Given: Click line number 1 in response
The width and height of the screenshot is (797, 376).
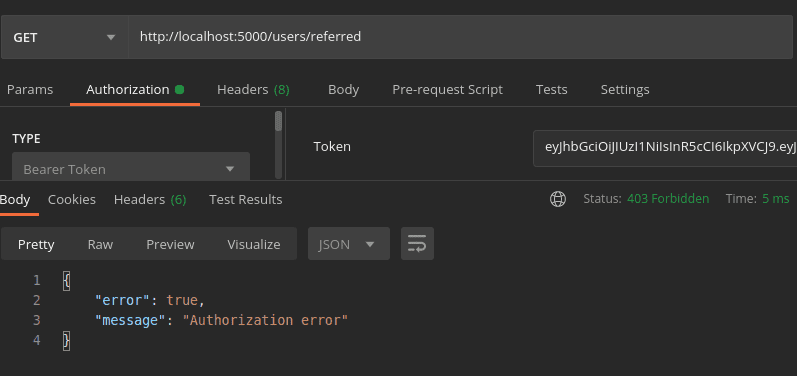Looking at the screenshot, I should [36, 280].
